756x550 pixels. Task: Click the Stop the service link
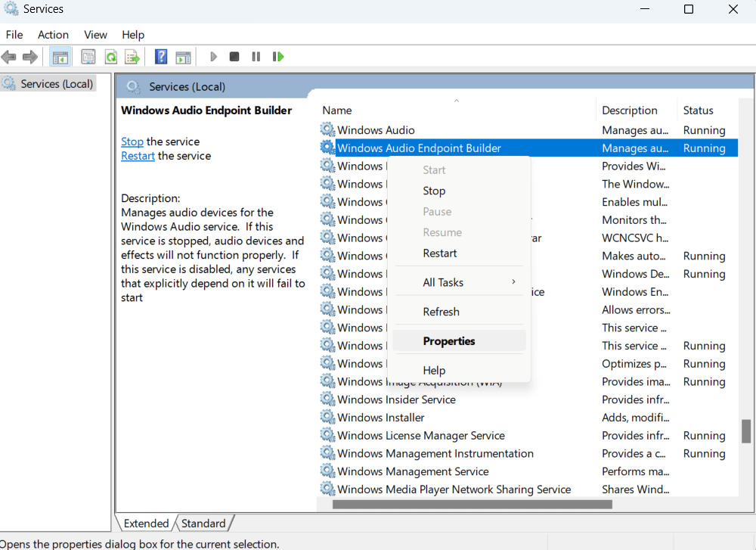pyautogui.click(x=132, y=141)
